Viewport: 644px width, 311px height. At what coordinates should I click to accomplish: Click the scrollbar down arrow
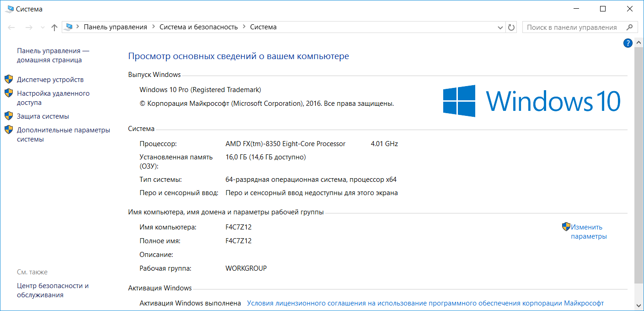(639, 305)
